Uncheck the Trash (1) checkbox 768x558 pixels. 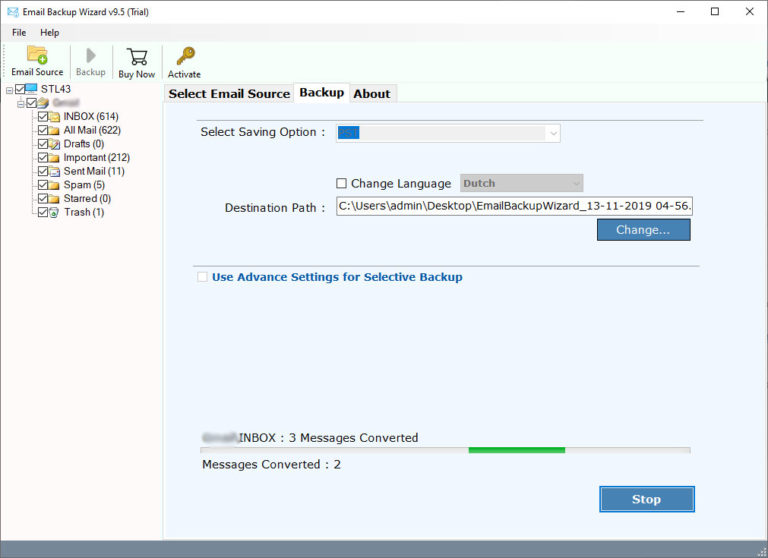tap(43, 213)
